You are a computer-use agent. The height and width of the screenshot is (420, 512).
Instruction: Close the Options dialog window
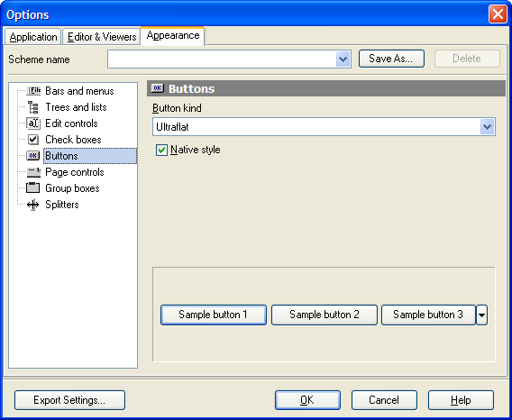pyautogui.click(x=498, y=14)
